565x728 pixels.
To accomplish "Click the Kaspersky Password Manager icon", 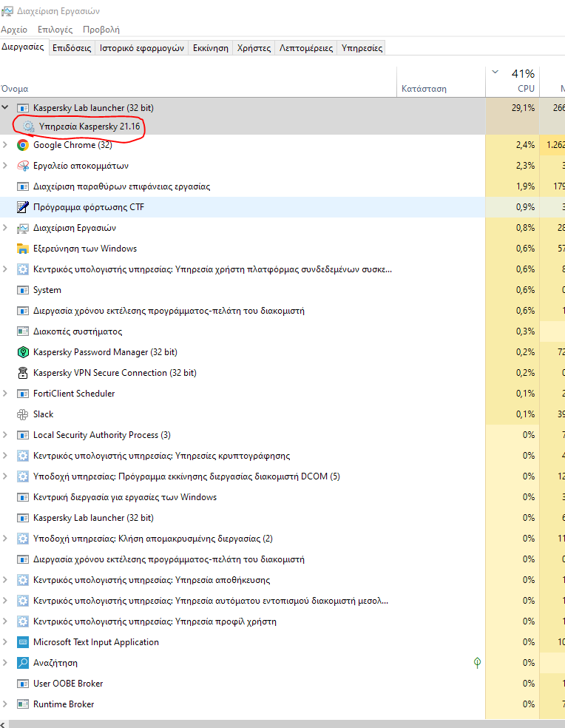I will 23,352.
